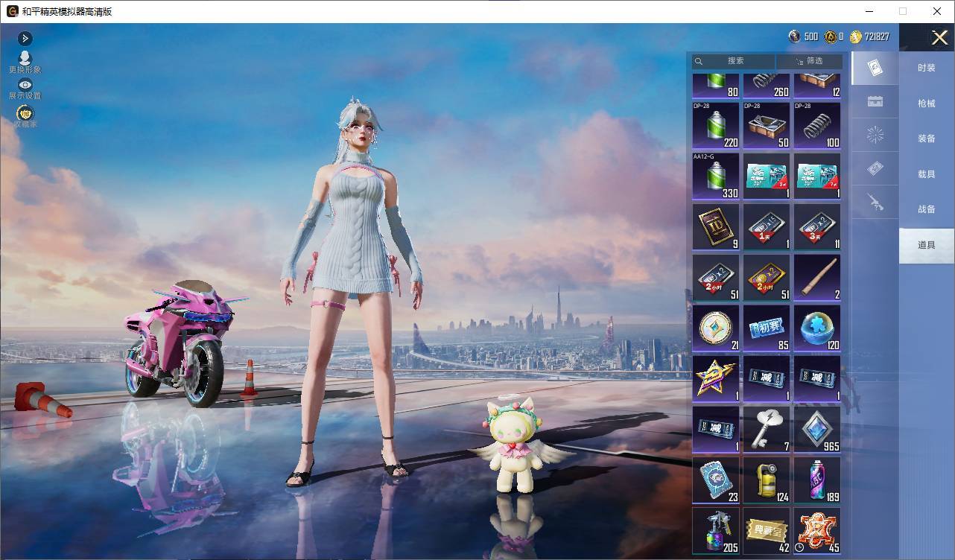Select the orange star badge with 45
The image size is (955, 560).
pos(817,530)
